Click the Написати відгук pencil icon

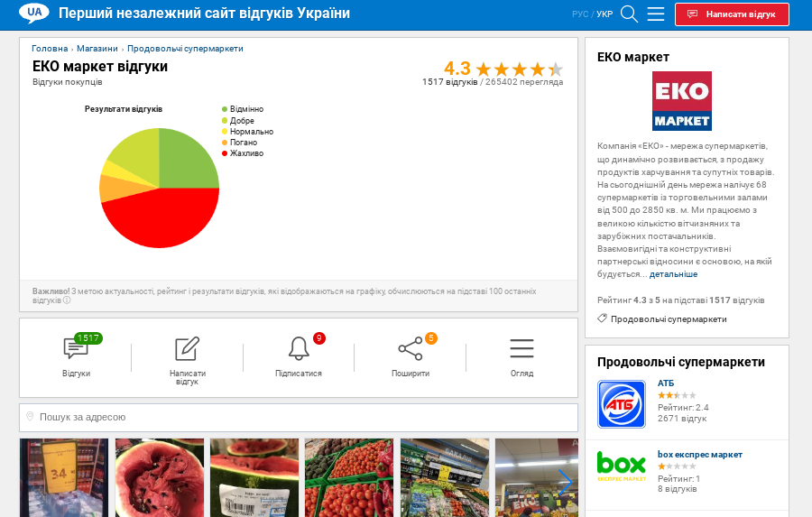pyautogui.click(x=187, y=348)
